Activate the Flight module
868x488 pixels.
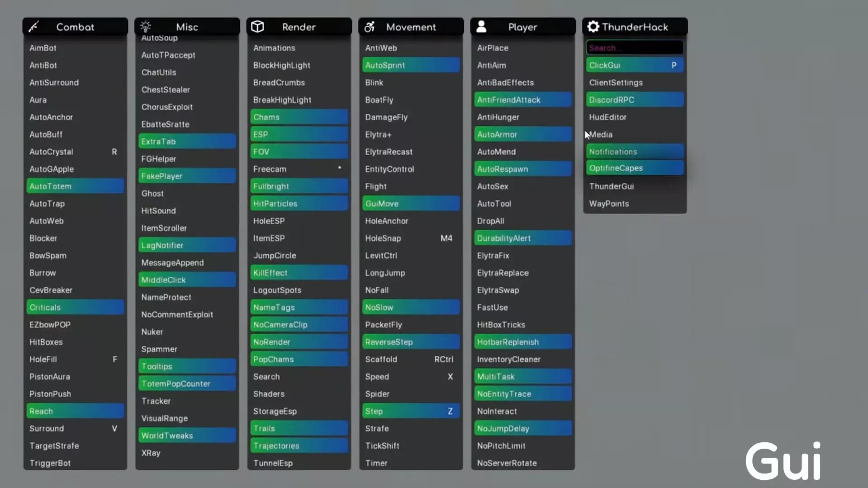(x=411, y=186)
